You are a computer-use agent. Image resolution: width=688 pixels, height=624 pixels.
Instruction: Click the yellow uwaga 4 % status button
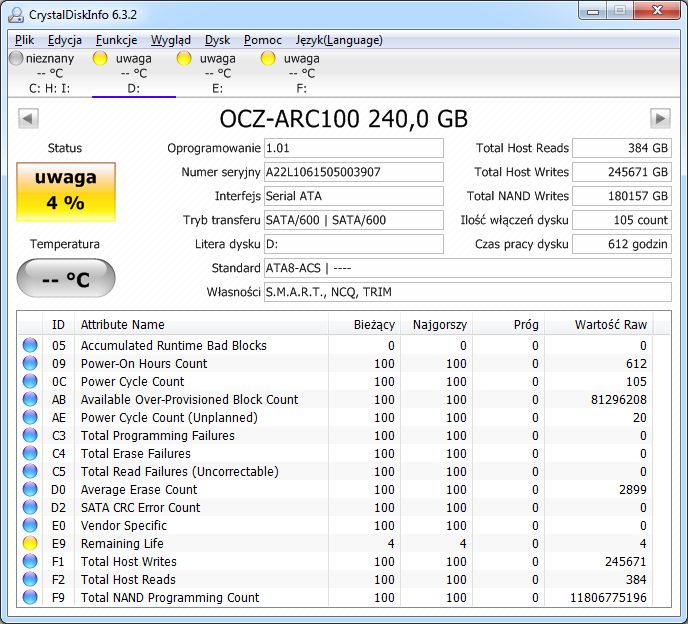(66, 191)
